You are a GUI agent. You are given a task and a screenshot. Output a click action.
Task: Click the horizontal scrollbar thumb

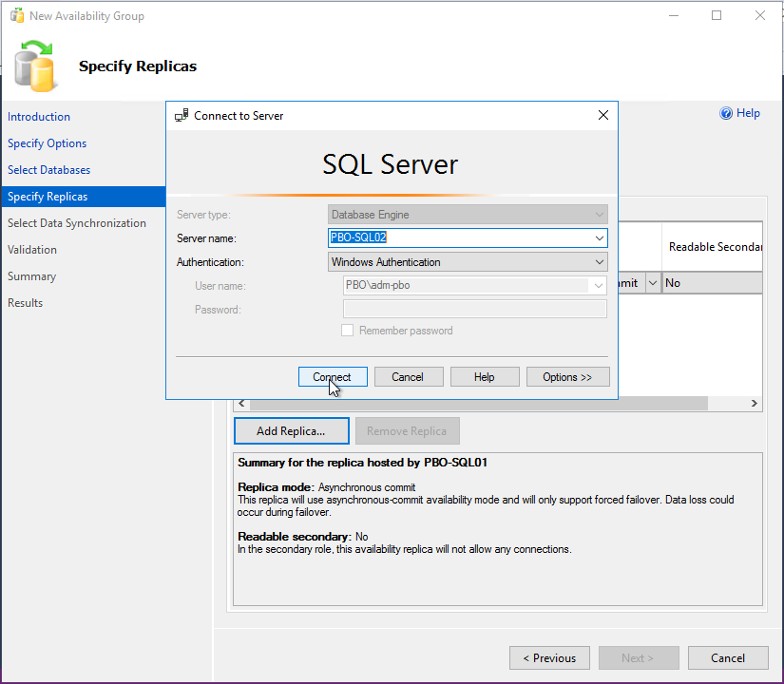click(479, 404)
